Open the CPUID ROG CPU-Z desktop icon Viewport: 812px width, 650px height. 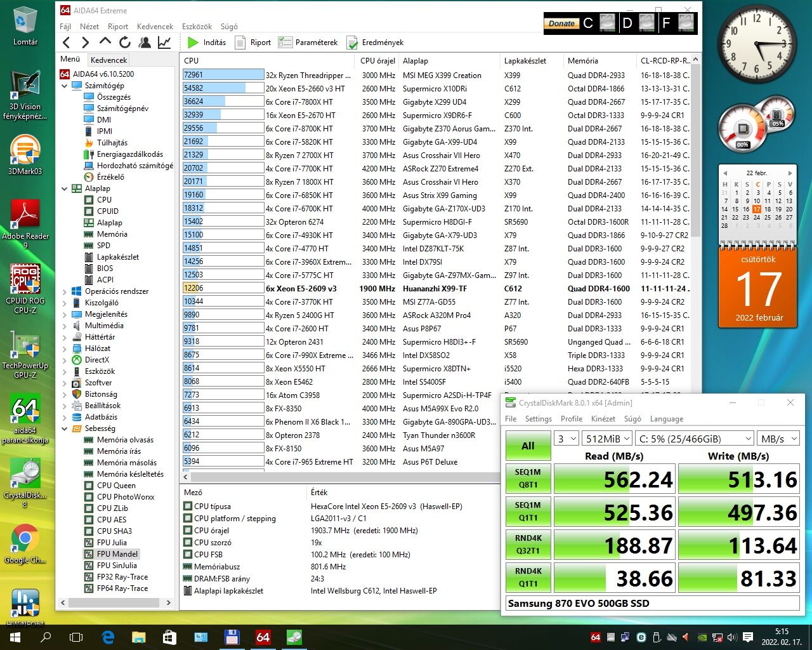click(x=25, y=288)
